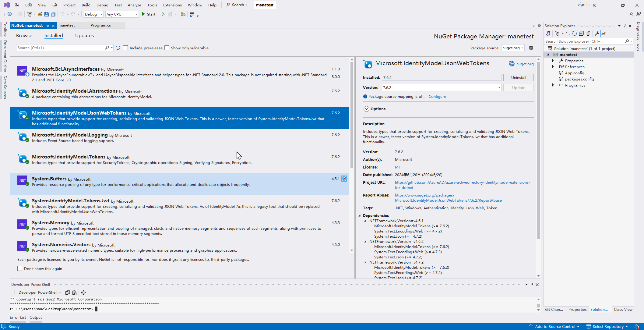Open the Debug configuration dropdown
The image size is (644, 330).
coord(93,14)
